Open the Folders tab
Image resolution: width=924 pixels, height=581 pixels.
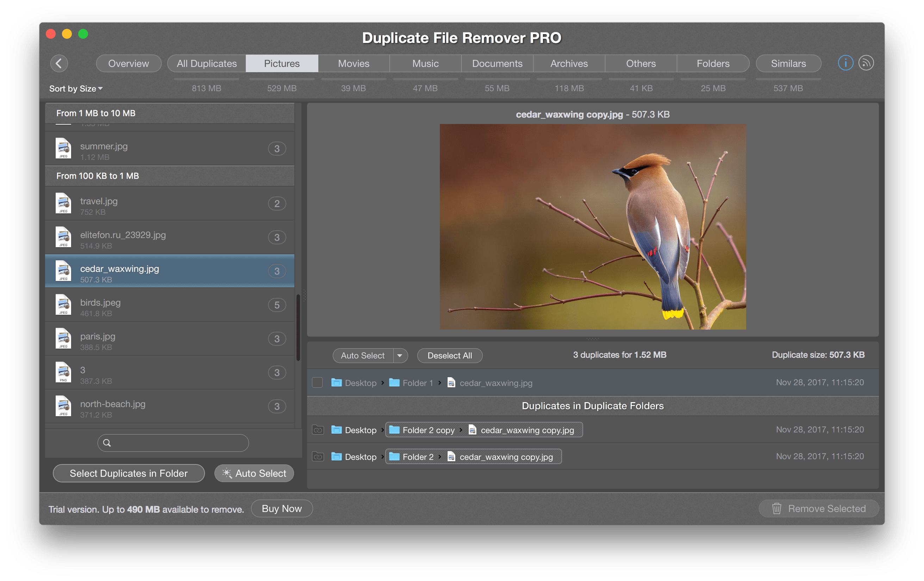coord(713,63)
